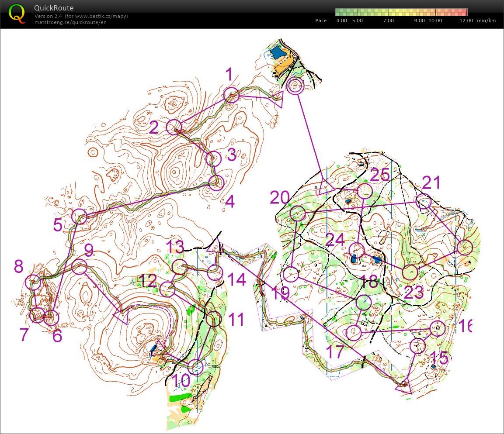Click control number 6 label
Image resolution: width=504 pixels, height=434 pixels.
click(57, 336)
